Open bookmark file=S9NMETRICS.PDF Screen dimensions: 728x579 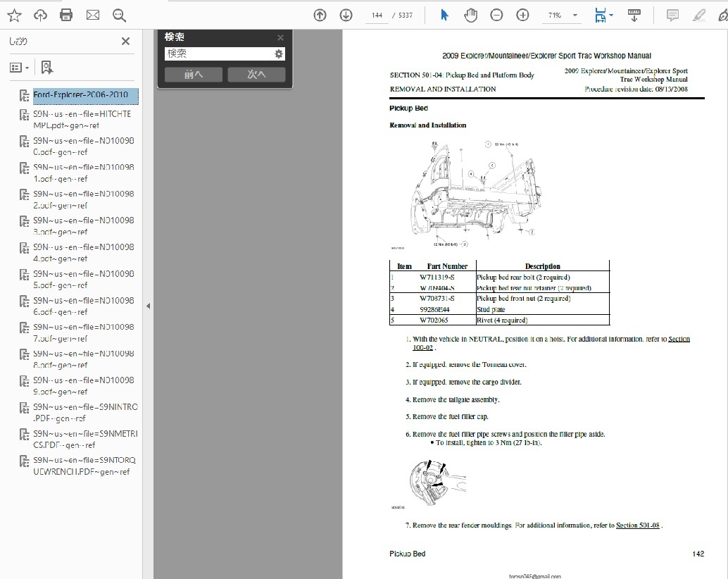(x=85, y=440)
